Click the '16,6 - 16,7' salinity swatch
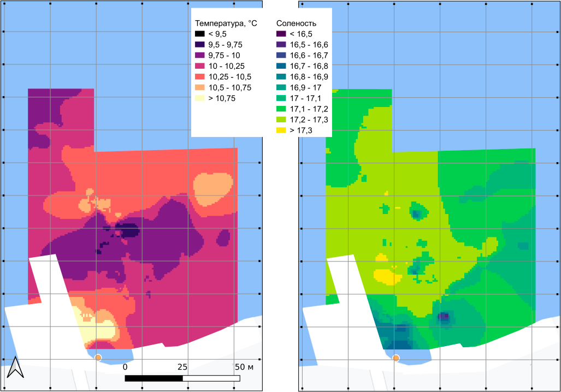Image resolution: width=561 pixels, height=392 pixels. coord(282,56)
